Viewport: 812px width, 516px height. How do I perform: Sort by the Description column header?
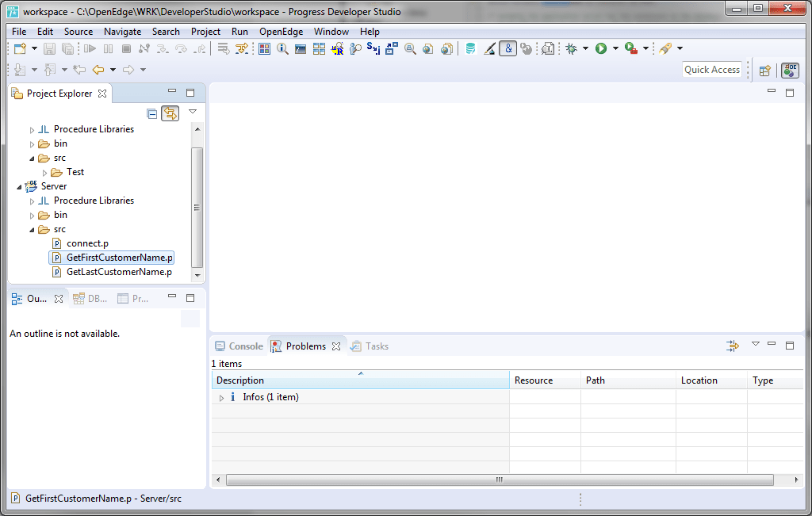pyautogui.click(x=361, y=380)
